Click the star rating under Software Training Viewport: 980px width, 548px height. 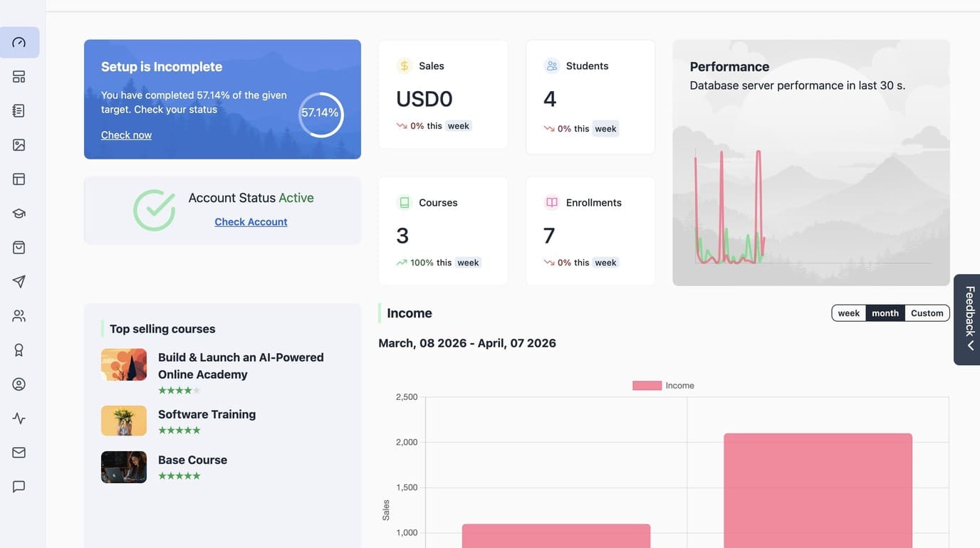179,431
